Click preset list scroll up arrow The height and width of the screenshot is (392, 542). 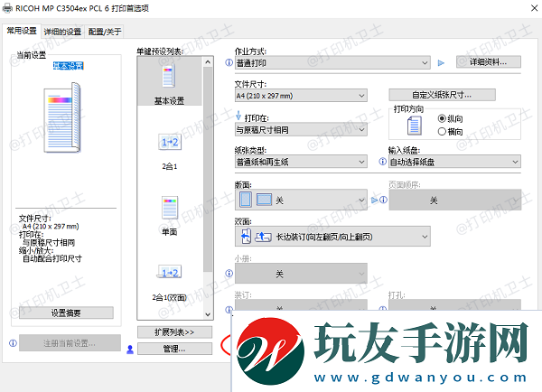click(208, 62)
